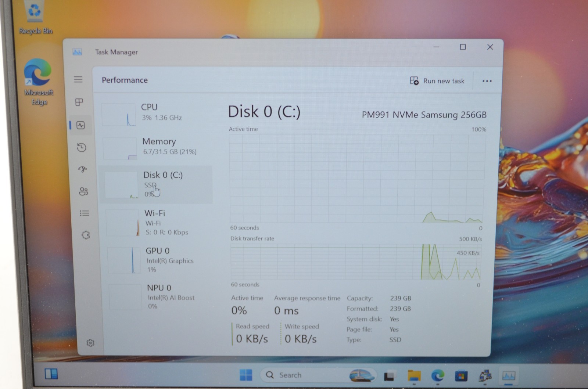
Task: Click the Formatted 239 GB value
Action: point(400,309)
